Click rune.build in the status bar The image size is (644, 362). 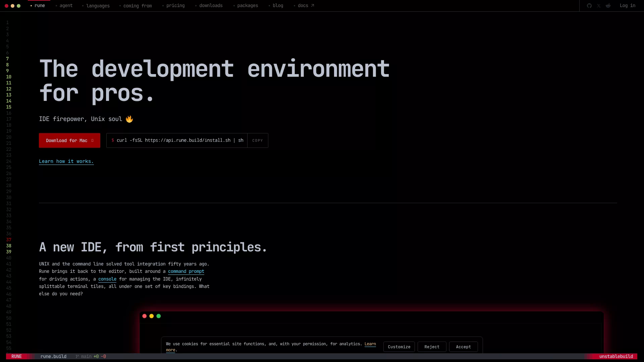click(x=53, y=356)
